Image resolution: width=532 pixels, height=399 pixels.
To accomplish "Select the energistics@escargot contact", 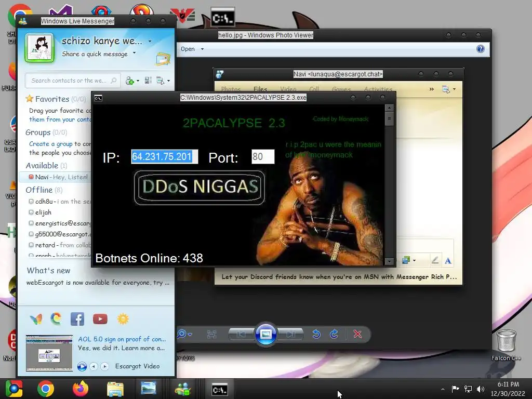I will [60, 223].
